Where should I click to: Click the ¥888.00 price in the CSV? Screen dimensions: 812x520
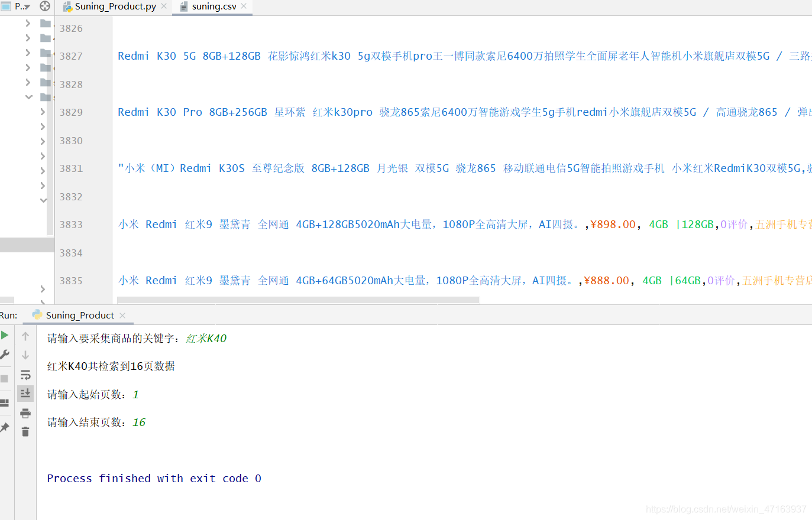point(606,281)
